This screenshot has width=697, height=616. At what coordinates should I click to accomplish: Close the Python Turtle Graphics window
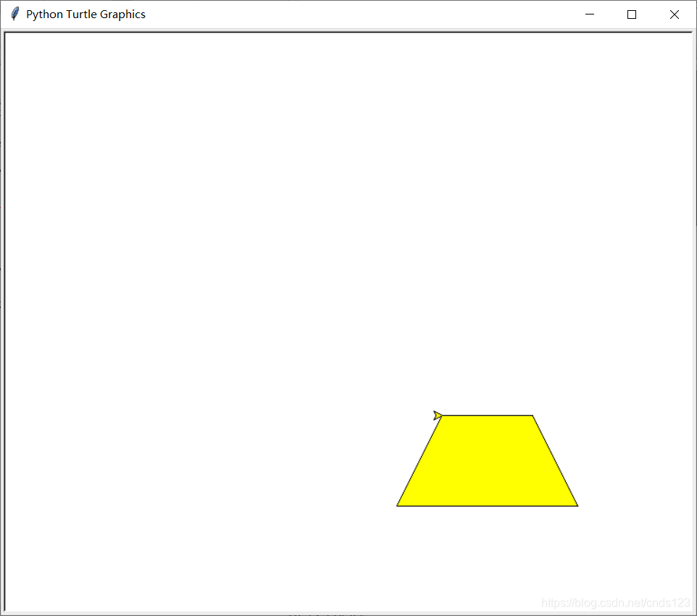(675, 14)
